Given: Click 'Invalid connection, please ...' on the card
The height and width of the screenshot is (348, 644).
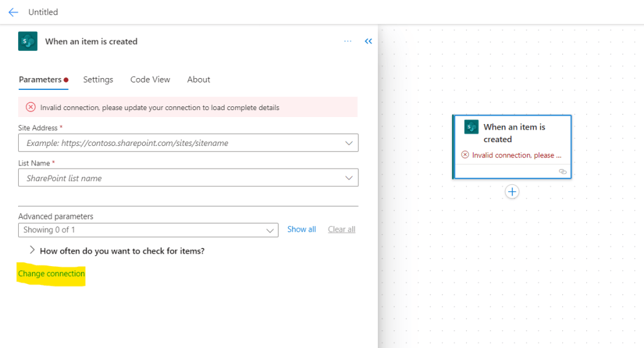Looking at the screenshot, I should [517, 155].
